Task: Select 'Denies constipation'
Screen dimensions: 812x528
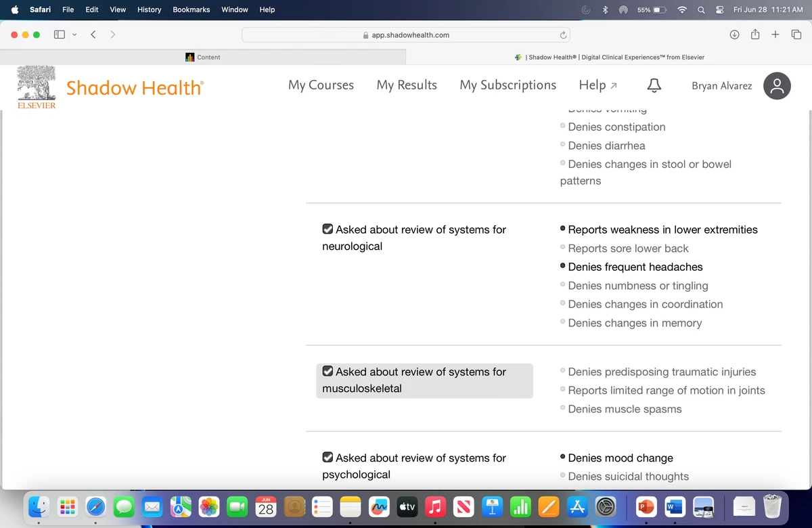Action: (616, 127)
